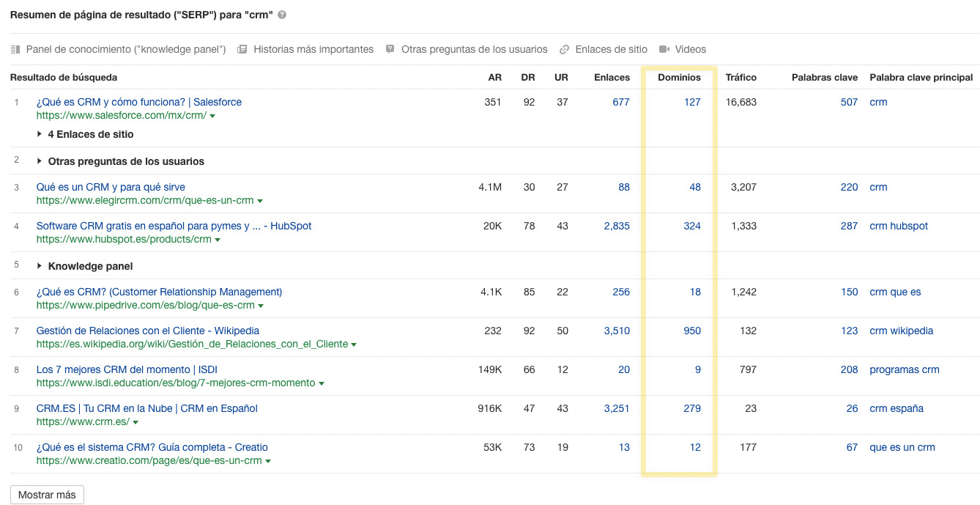The height and width of the screenshot is (505, 980).
Task: Click the help icon next to SERP title
Action: pos(282,15)
